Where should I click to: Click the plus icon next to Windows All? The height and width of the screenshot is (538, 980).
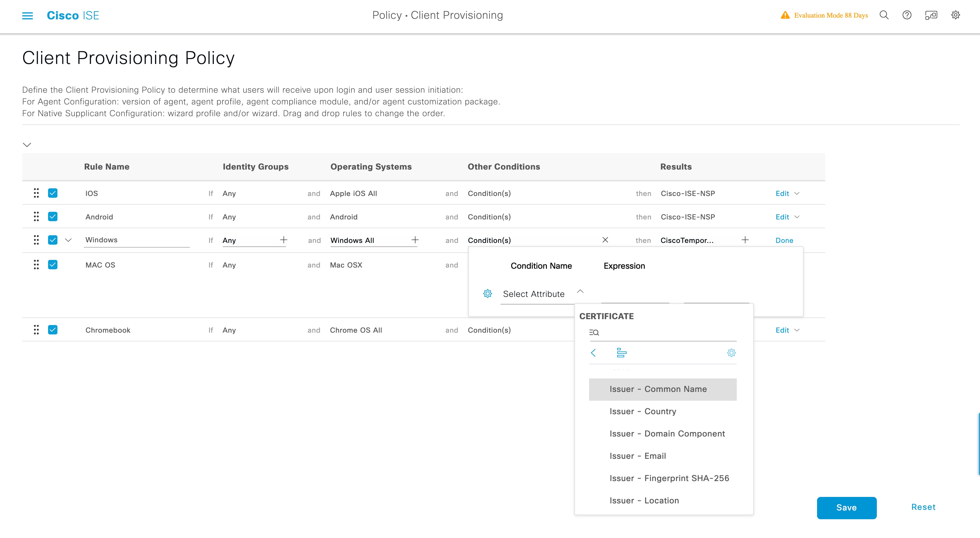(x=415, y=240)
